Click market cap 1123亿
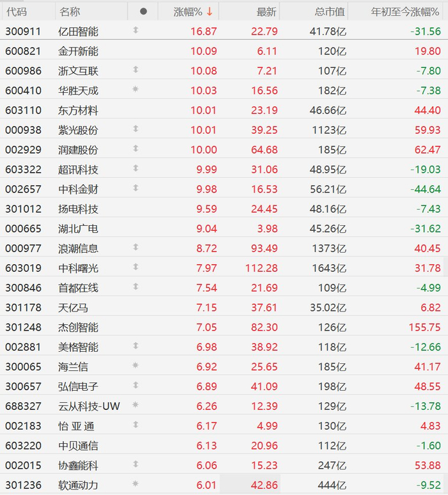Image resolution: width=448 pixels, height=495 pixels. 329,130
